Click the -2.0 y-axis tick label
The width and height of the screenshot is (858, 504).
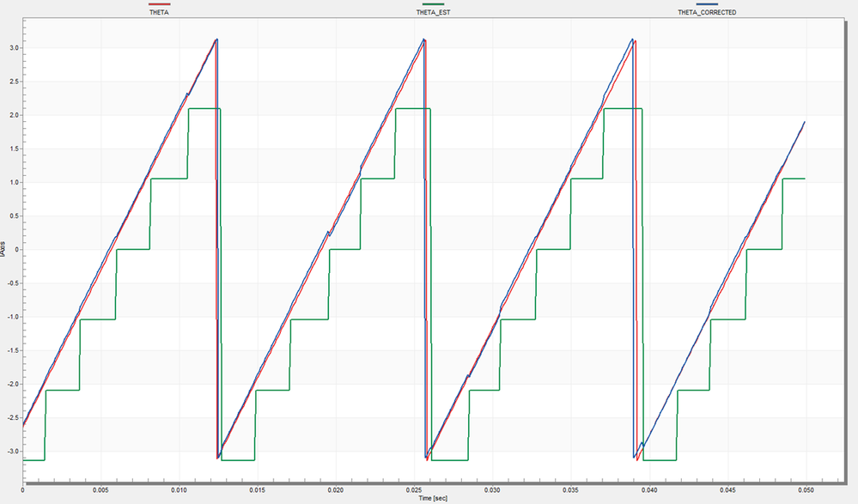(x=14, y=384)
